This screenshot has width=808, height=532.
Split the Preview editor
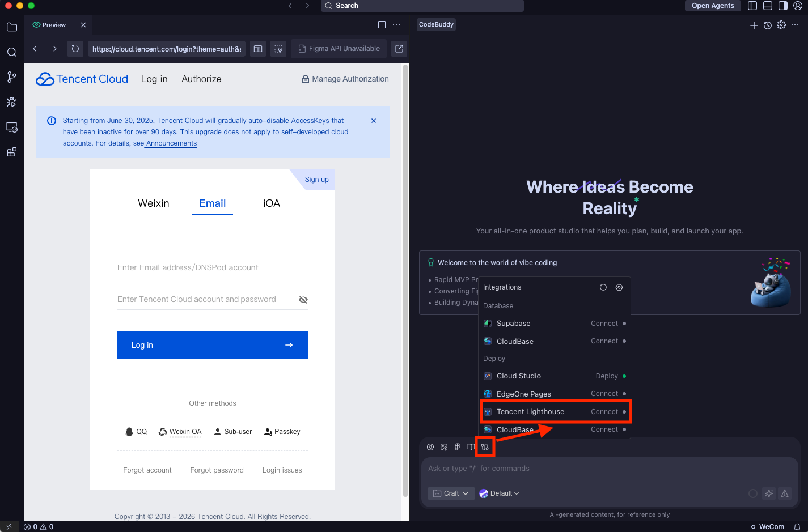[x=382, y=25]
